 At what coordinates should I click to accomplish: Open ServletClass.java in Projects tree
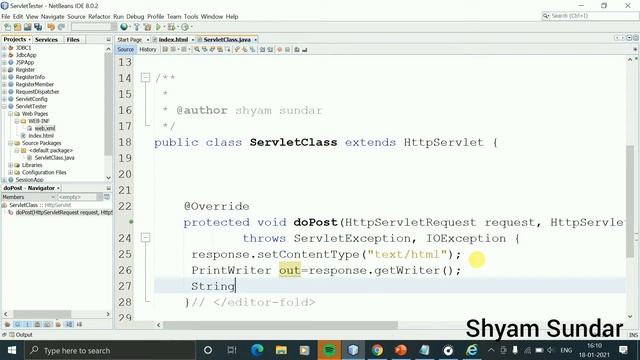54,158
